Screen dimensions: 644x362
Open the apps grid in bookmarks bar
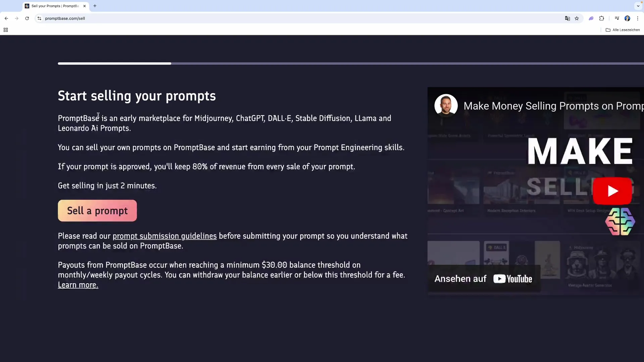(x=6, y=30)
